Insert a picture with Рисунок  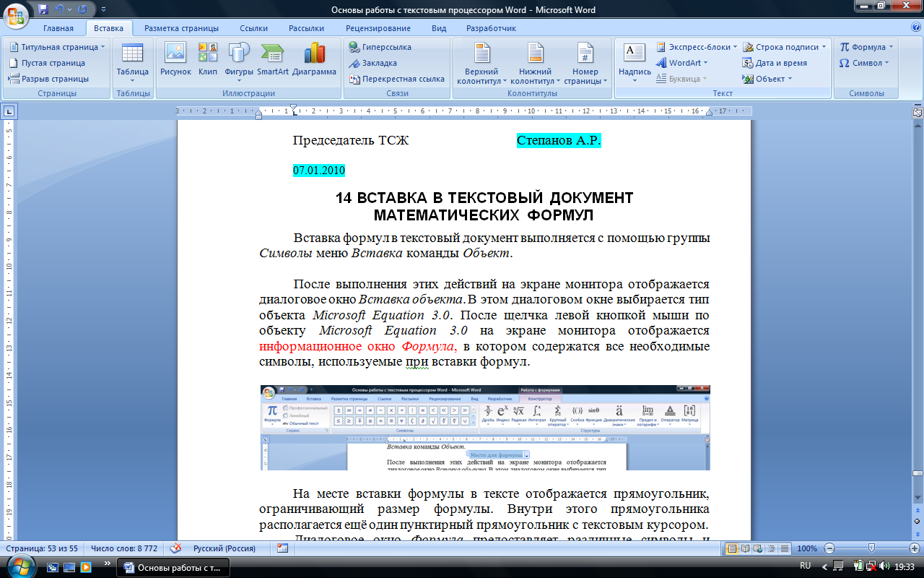pos(175,60)
